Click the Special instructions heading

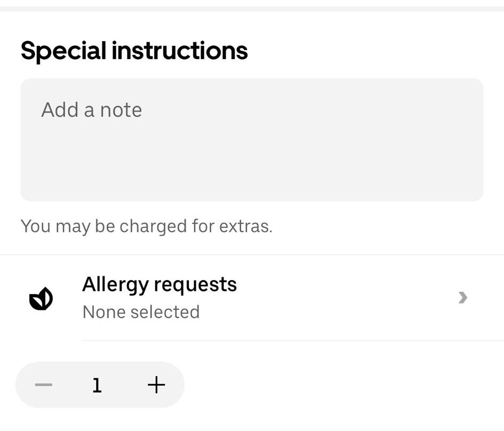point(134,51)
